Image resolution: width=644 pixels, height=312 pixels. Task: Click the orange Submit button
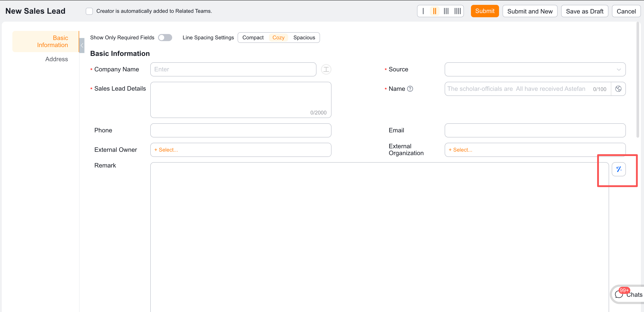(485, 11)
